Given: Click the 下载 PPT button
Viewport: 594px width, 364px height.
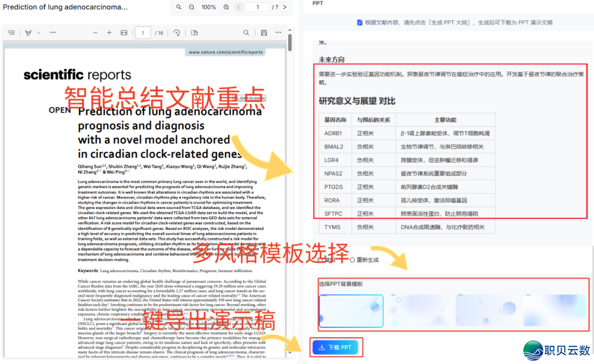Looking at the screenshot, I should click(336, 347).
